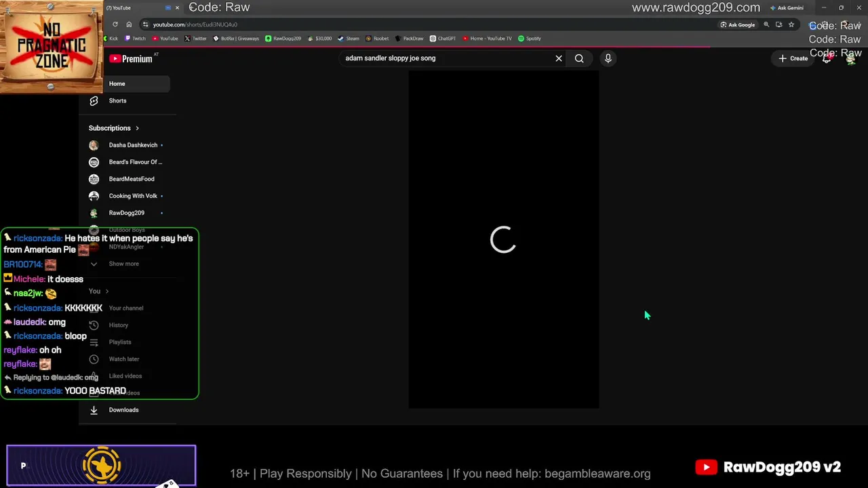Select Cooking With Volk subscription name
The width and height of the screenshot is (868, 488).
[x=133, y=196]
